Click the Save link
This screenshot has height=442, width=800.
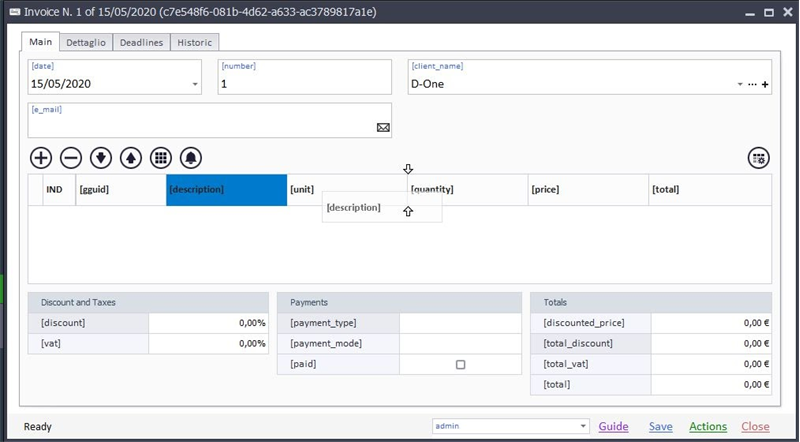[x=661, y=426]
